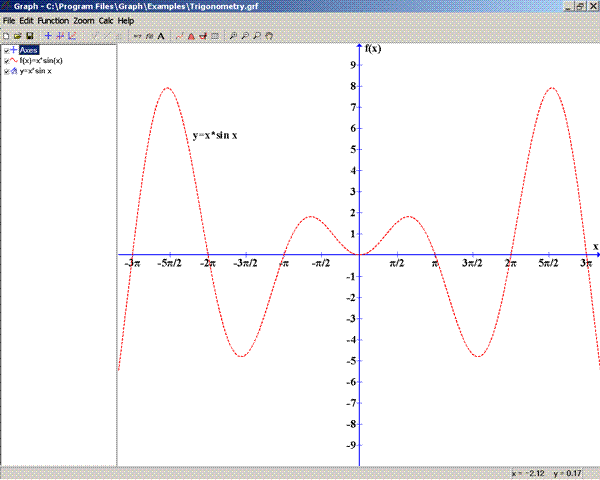
Task: Click the third magnifier zoom icon
Action: pos(257,35)
